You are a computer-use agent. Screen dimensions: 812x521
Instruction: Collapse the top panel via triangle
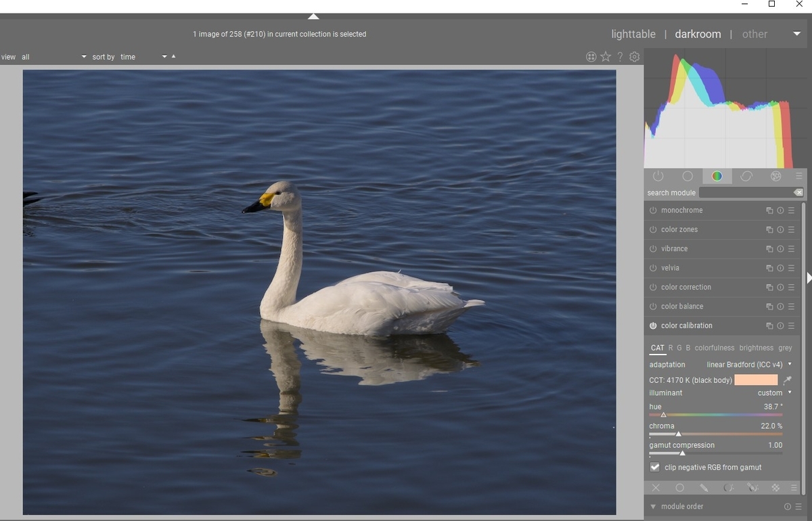(313, 16)
